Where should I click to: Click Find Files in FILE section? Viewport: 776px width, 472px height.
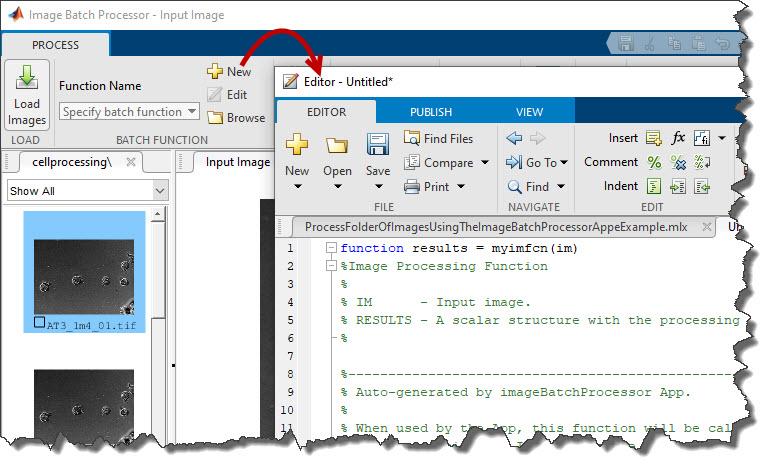click(x=438, y=139)
